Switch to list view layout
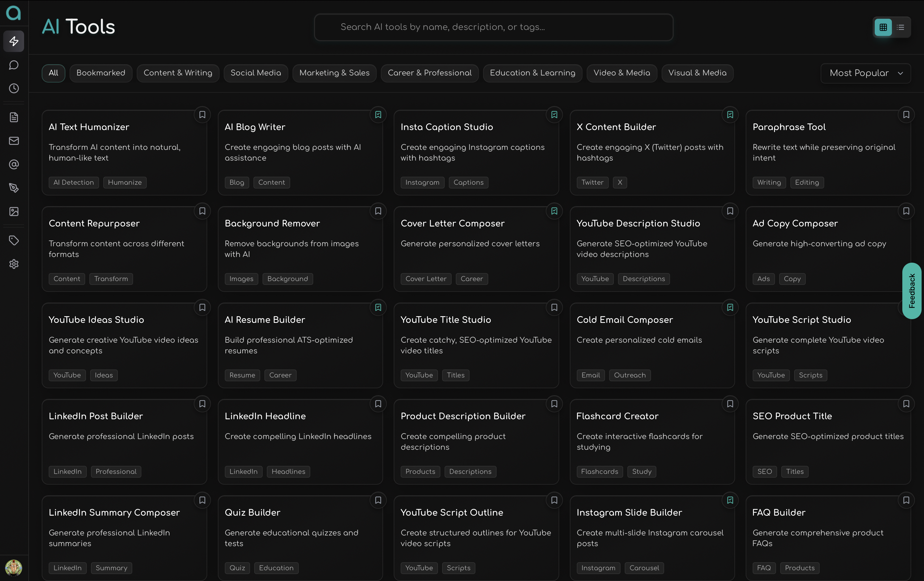Screen dimensions: 924x581 [901, 27]
